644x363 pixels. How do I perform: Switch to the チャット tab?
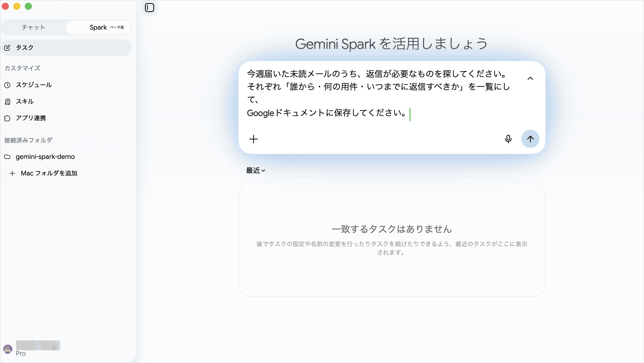33,27
